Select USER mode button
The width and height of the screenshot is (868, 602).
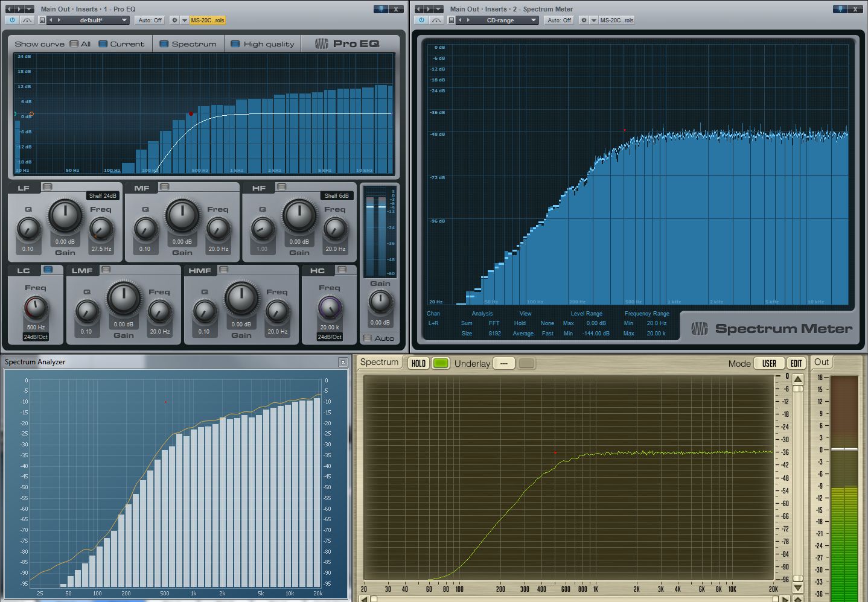(769, 363)
